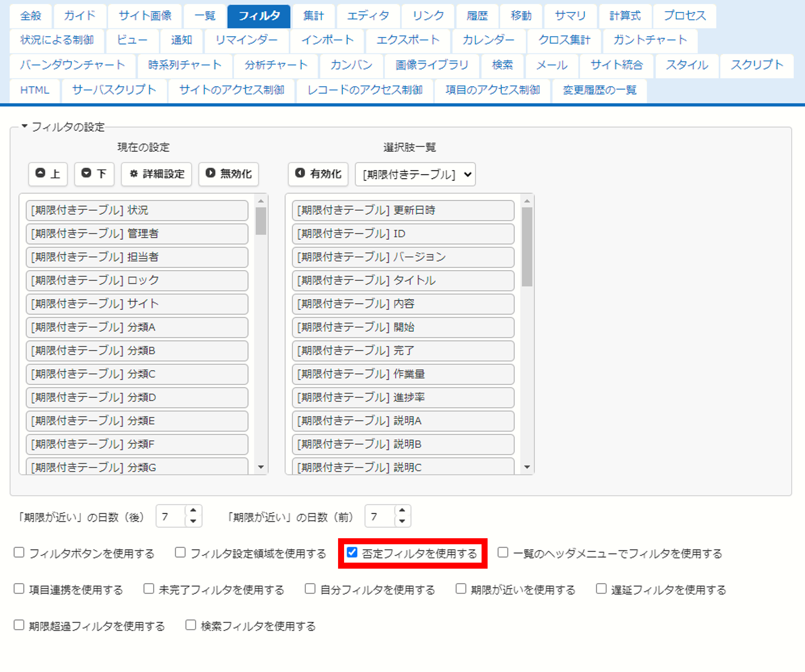Click the 有効化 enable button
Screen dimensions: 805x672
coord(318,174)
